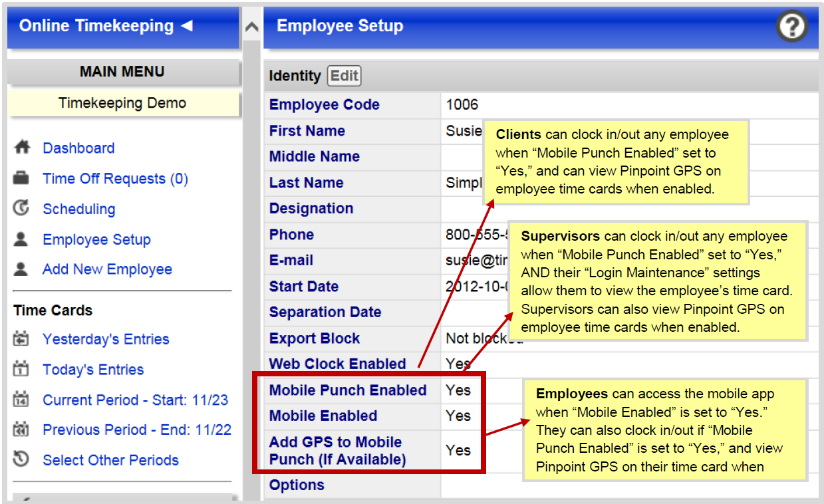The width and height of the screenshot is (824, 504).
Task: Select the Dashboard home icon
Action: click(x=21, y=148)
